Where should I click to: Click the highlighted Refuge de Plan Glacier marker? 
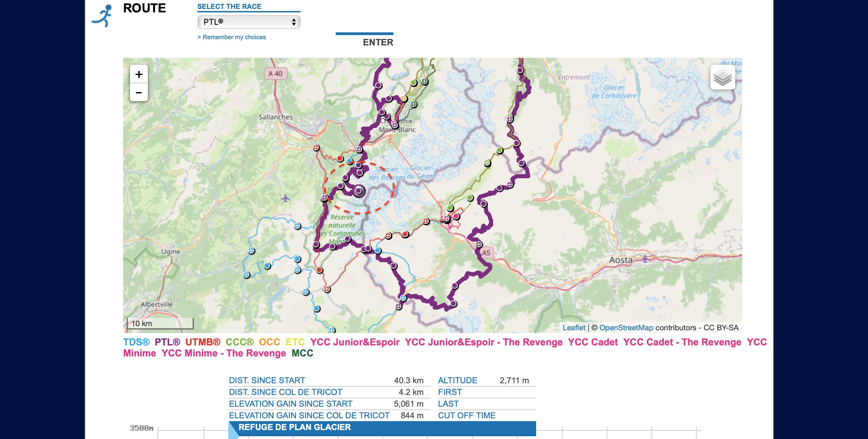tap(359, 191)
